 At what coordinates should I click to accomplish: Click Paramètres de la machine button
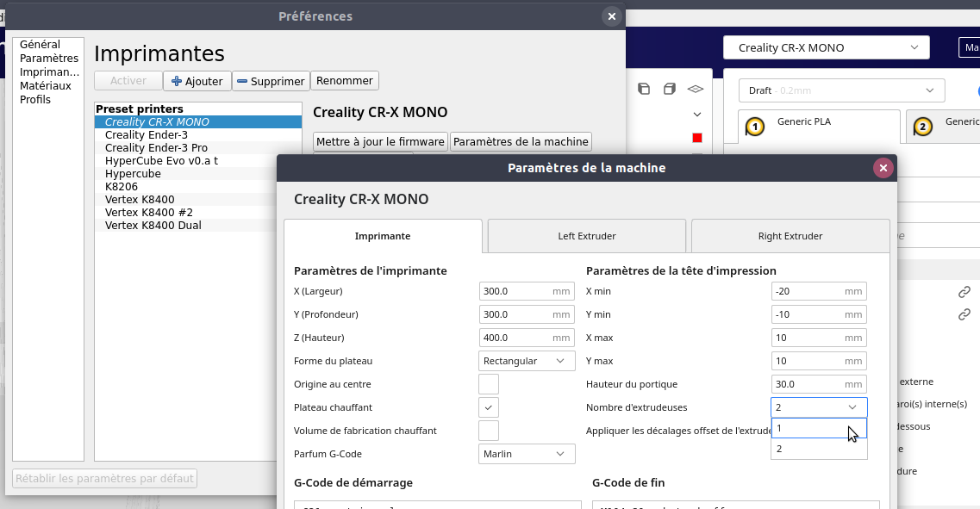point(521,142)
